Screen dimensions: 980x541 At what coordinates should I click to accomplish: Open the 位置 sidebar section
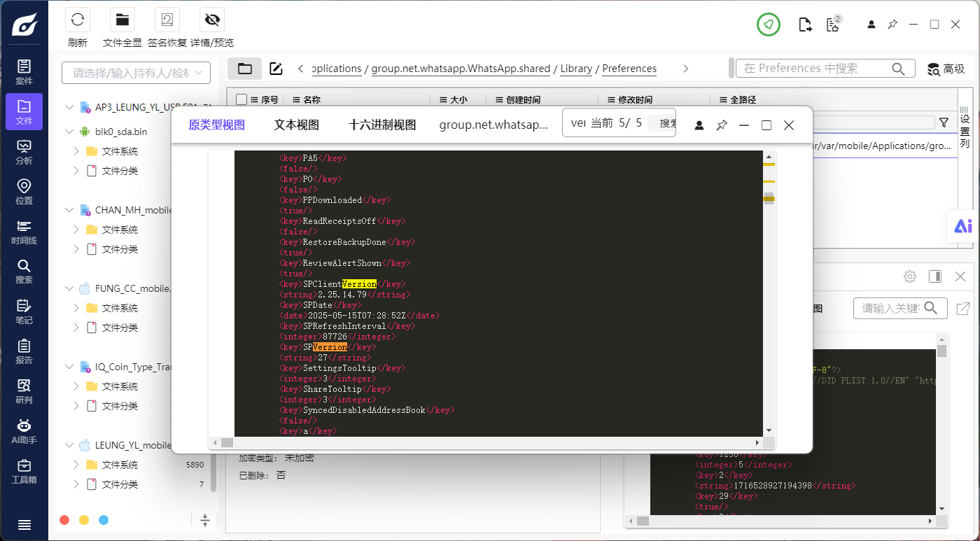pyautogui.click(x=24, y=192)
